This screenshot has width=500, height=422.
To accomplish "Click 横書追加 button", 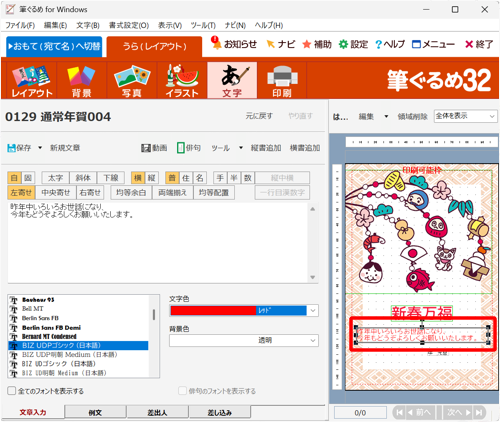I will pos(305,148).
